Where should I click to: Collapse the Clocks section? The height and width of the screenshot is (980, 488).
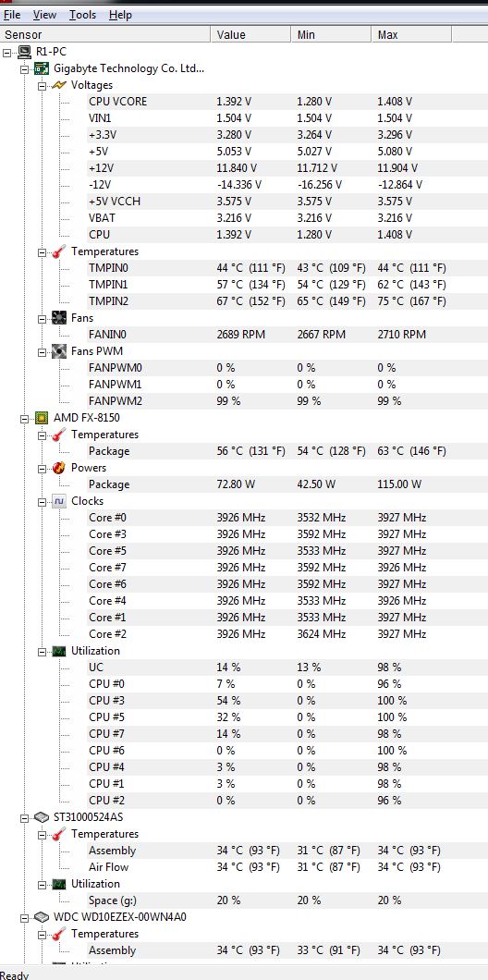[x=43, y=501]
